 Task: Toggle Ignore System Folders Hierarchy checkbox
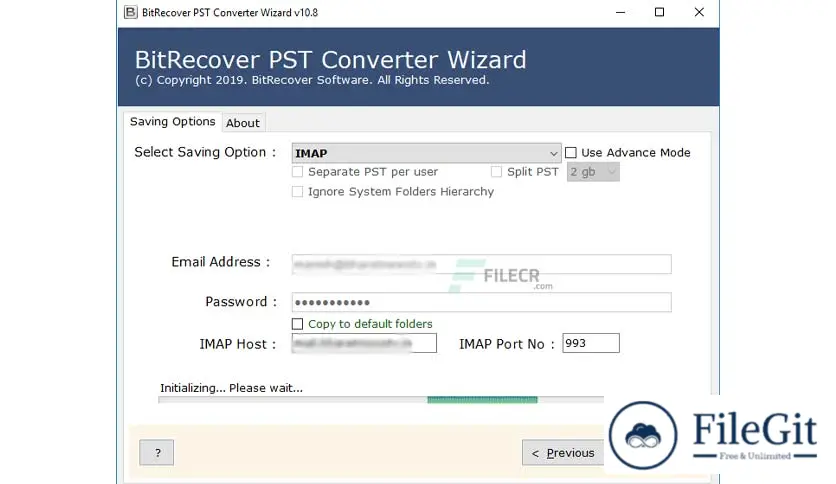pyautogui.click(x=298, y=191)
